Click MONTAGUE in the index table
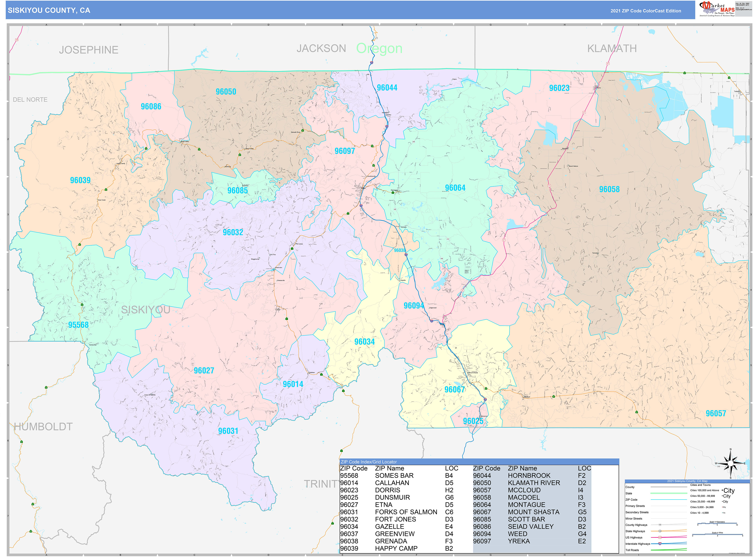Image resolution: width=756 pixels, height=557 pixels. pos(526,505)
